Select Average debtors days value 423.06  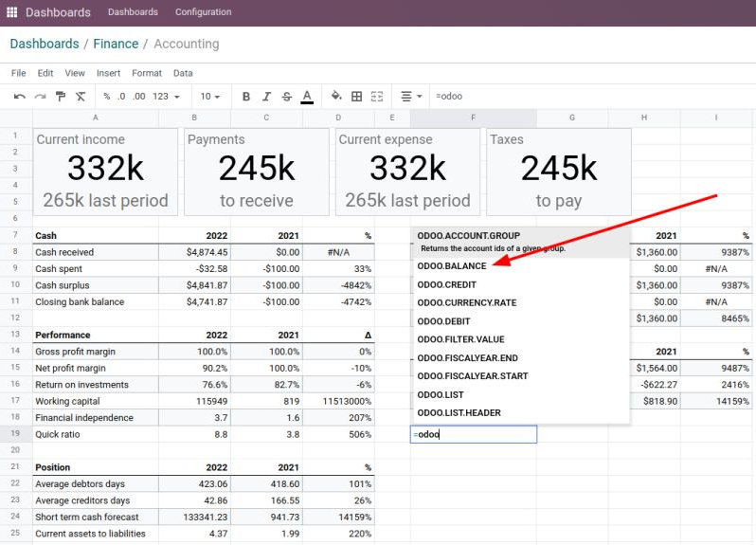tap(195, 483)
